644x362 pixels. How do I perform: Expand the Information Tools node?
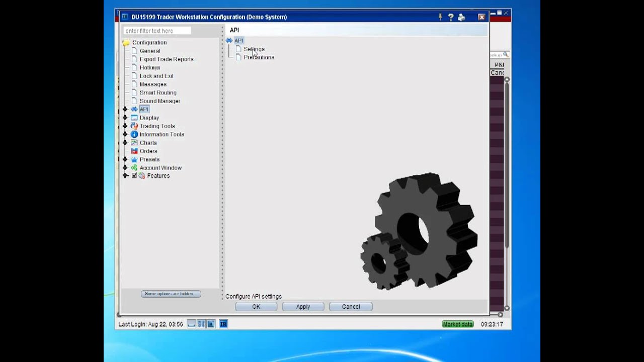[125, 134]
